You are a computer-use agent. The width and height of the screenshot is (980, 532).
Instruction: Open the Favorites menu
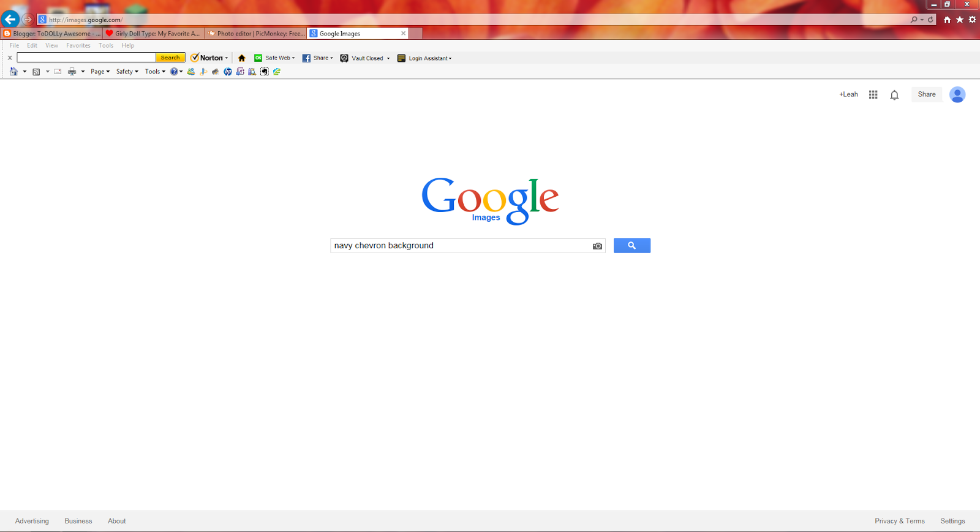pyautogui.click(x=78, y=45)
